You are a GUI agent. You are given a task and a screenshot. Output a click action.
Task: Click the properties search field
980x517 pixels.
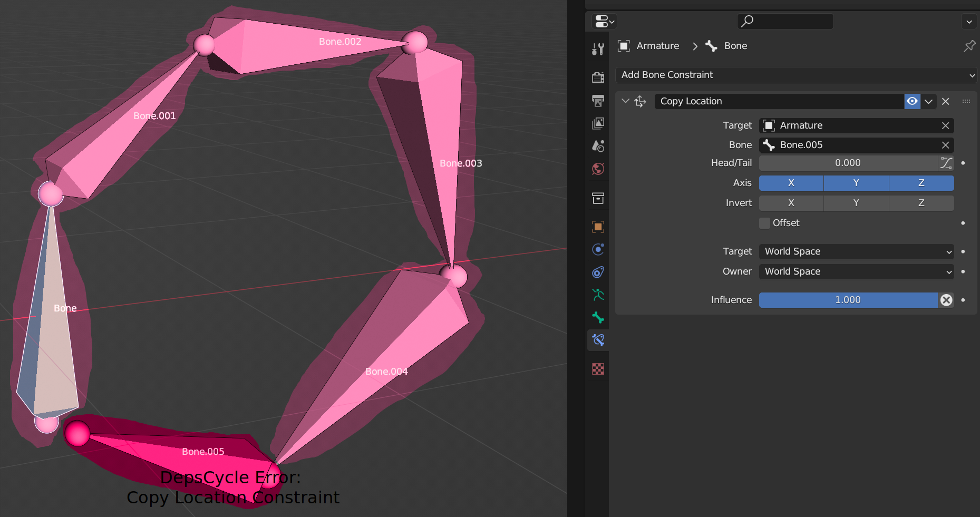click(785, 22)
